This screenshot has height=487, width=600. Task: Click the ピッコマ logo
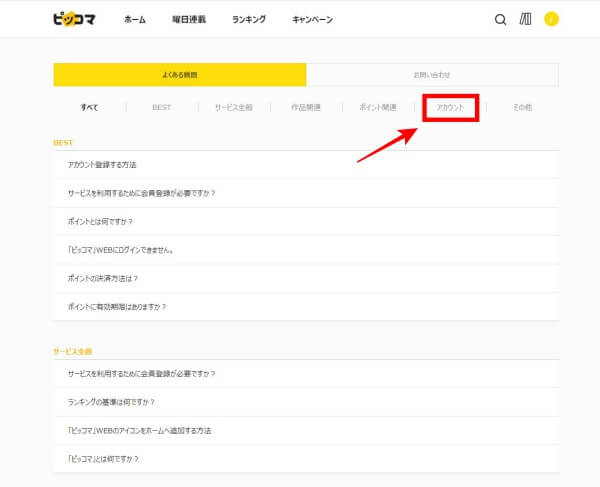tap(74, 19)
